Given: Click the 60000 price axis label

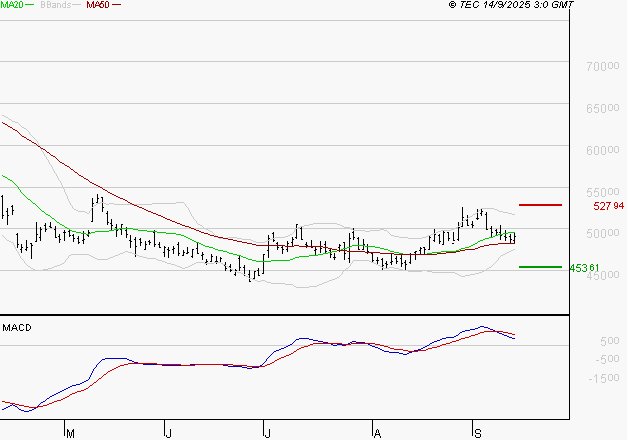Looking at the screenshot, I should 598,150.
